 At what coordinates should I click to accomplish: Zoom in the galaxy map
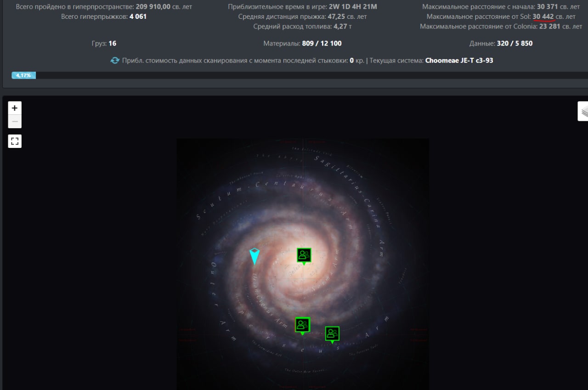click(15, 108)
